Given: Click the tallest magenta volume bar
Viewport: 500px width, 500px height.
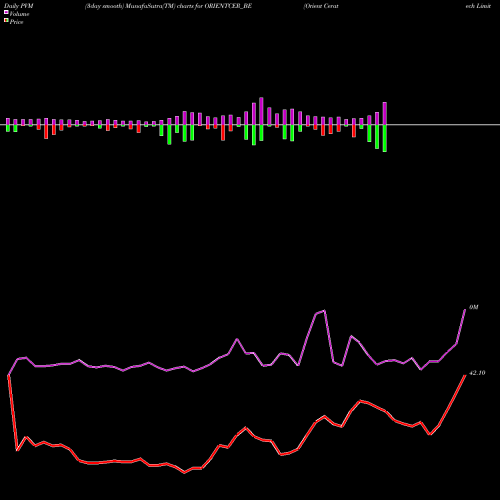Looking at the screenshot, I should [x=261, y=111].
